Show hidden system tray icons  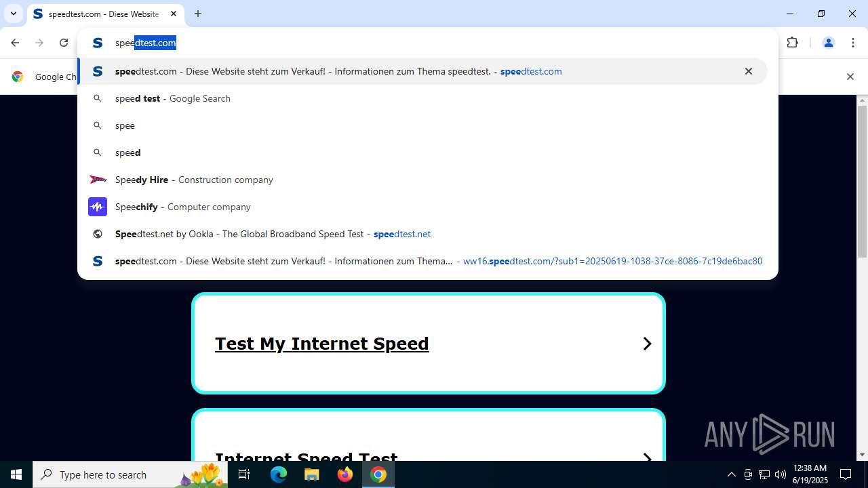click(731, 474)
